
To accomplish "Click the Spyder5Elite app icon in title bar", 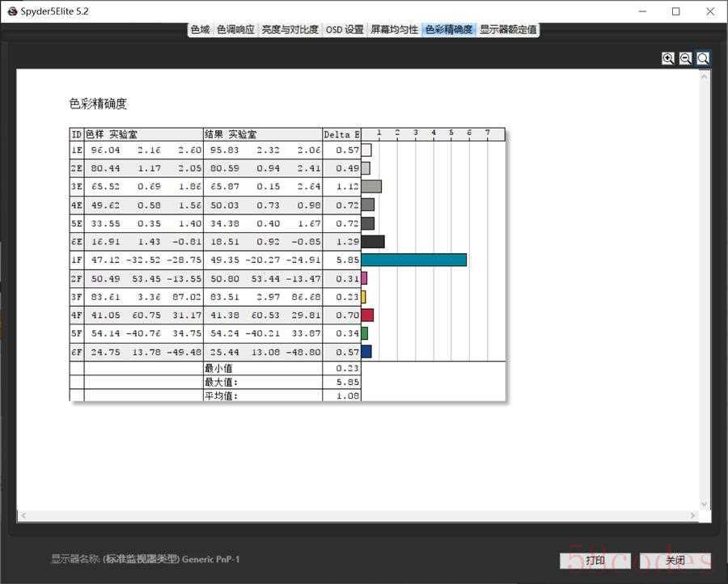I will tap(11, 11).
